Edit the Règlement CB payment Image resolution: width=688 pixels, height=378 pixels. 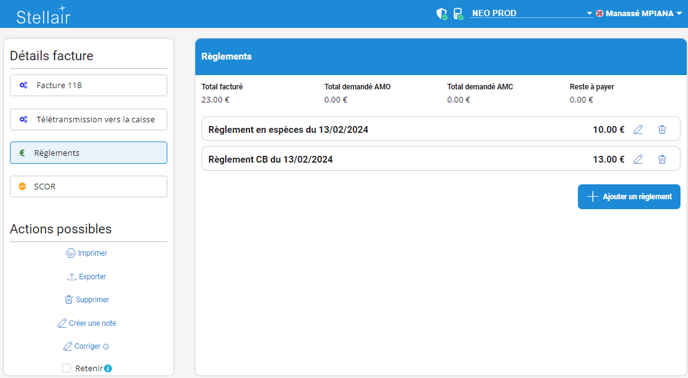coord(638,159)
